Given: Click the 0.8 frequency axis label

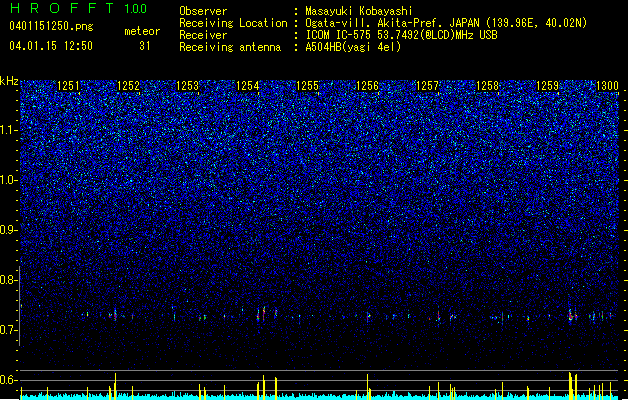Looking at the screenshot, I should pyautogui.click(x=9, y=280).
